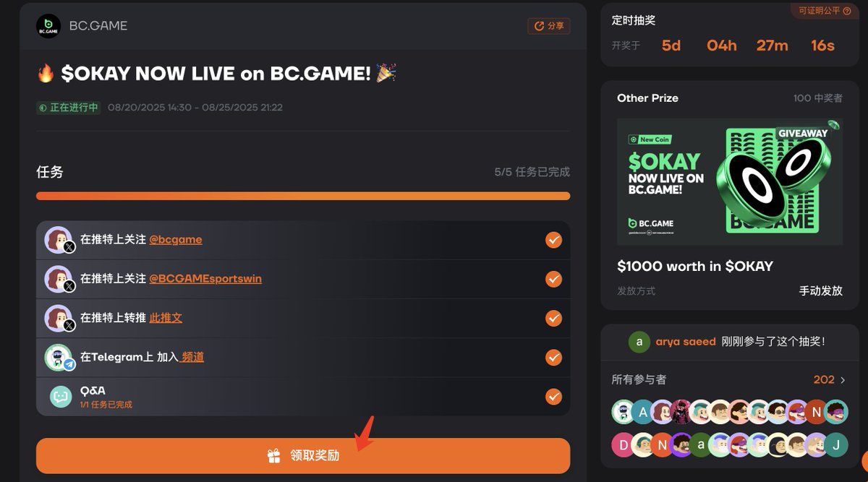Click the Q&A task chat icon
Image resolution: width=868 pixels, height=482 pixels.
(61, 396)
